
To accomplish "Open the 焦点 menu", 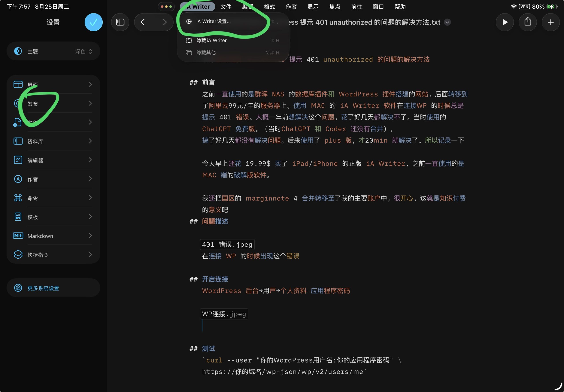I will tap(335, 7).
